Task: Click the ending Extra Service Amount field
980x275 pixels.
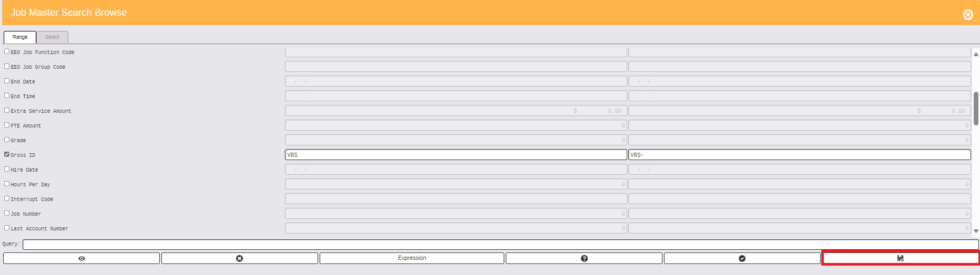Action: coord(799,111)
